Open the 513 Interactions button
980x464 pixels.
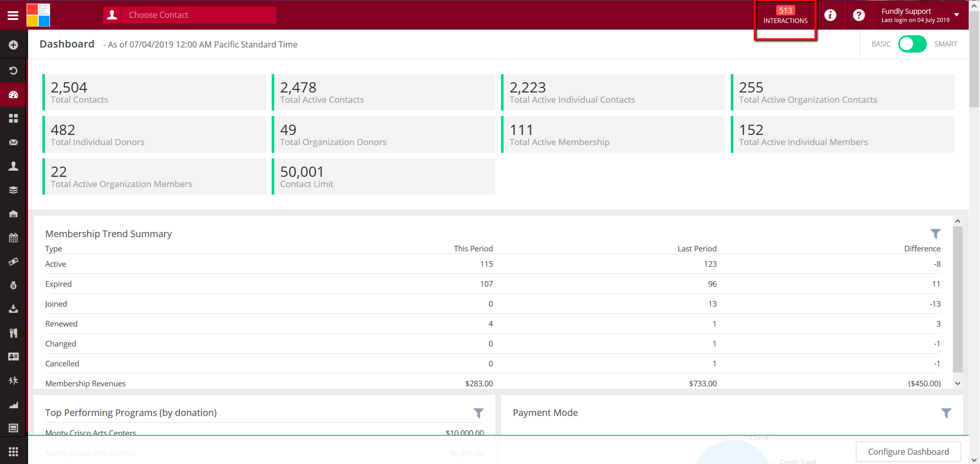[x=785, y=15]
